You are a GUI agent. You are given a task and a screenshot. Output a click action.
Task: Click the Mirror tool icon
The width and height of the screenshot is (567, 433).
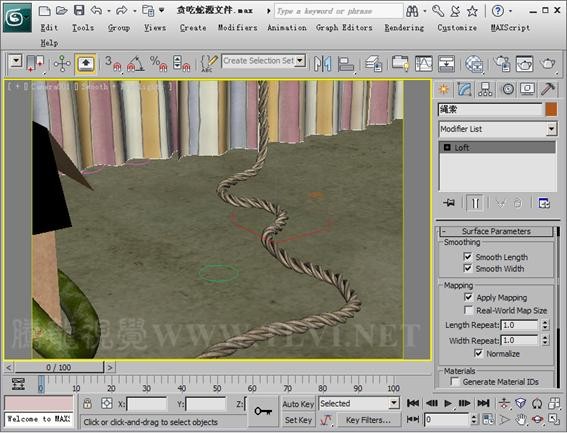pos(322,64)
